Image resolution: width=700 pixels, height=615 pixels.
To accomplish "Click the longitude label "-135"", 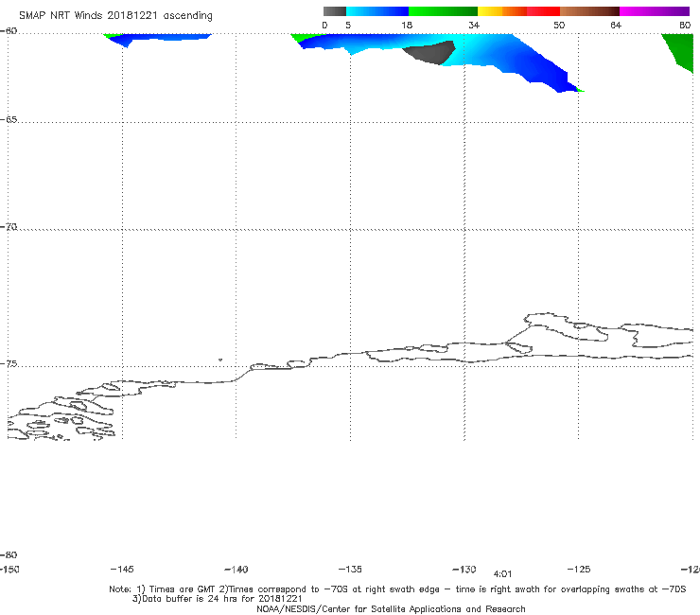I will pyautogui.click(x=350, y=570).
